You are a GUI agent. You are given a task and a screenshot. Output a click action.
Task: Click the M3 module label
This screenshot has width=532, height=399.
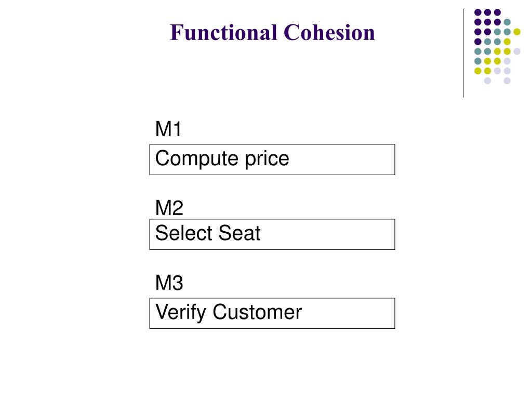tap(169, 283)
